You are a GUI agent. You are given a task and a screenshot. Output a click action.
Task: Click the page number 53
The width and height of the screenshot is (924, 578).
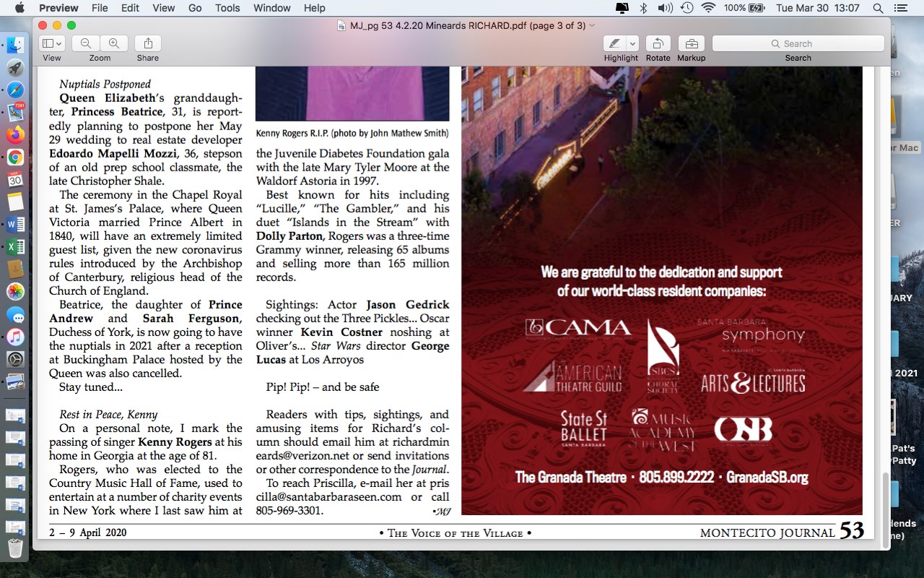click(x=852, y=531)
